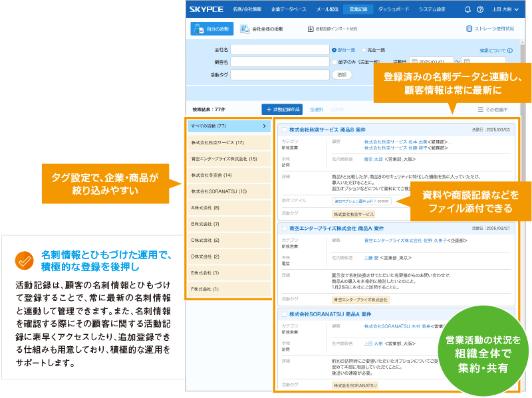The width and height of the screenshot is (532, 398).
Task: Click the 株式会社SORANATSU activity tag
Action: 355,385
